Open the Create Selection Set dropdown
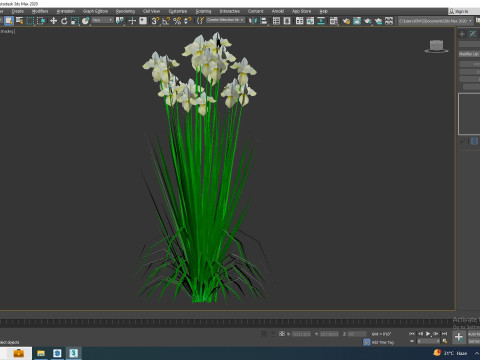Viewport: 480px width, 360px height. pos(225,20)
